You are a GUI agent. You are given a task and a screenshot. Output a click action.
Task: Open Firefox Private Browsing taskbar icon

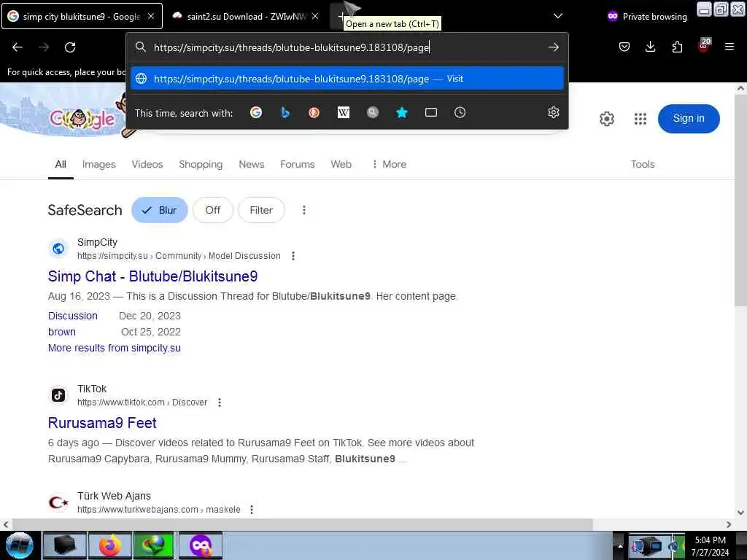coord(201,545)
